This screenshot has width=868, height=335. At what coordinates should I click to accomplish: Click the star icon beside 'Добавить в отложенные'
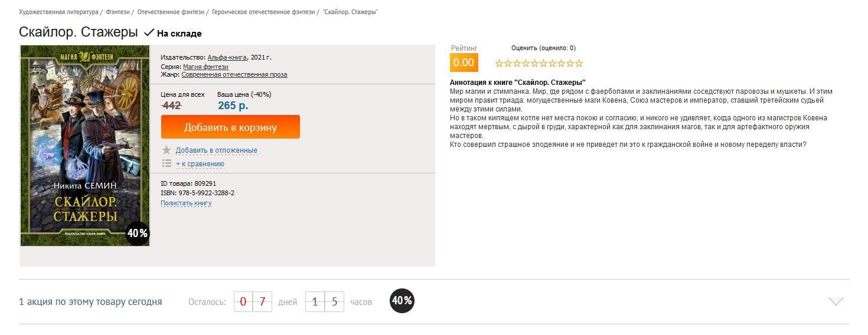[x=167, y=150]
